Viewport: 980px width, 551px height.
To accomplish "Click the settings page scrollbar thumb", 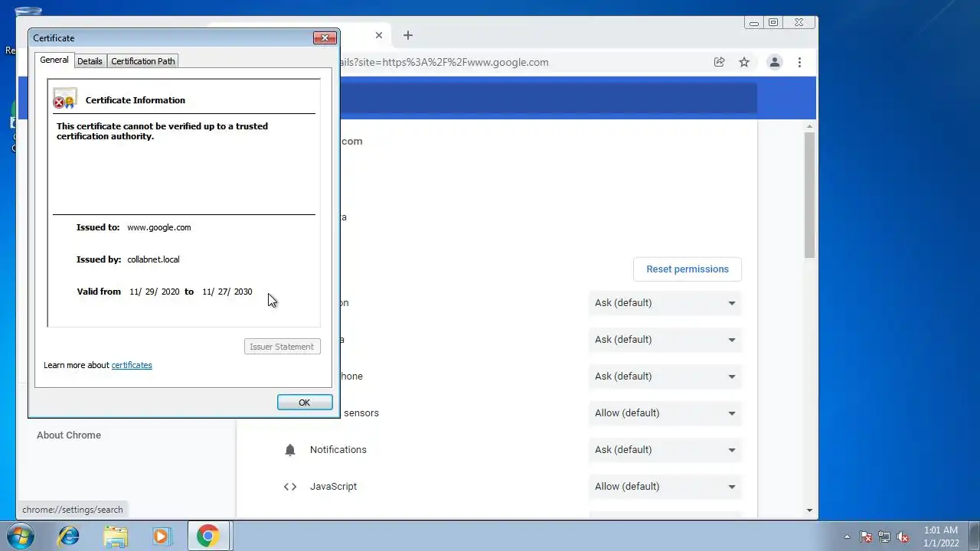I will [x=810, y=195].
